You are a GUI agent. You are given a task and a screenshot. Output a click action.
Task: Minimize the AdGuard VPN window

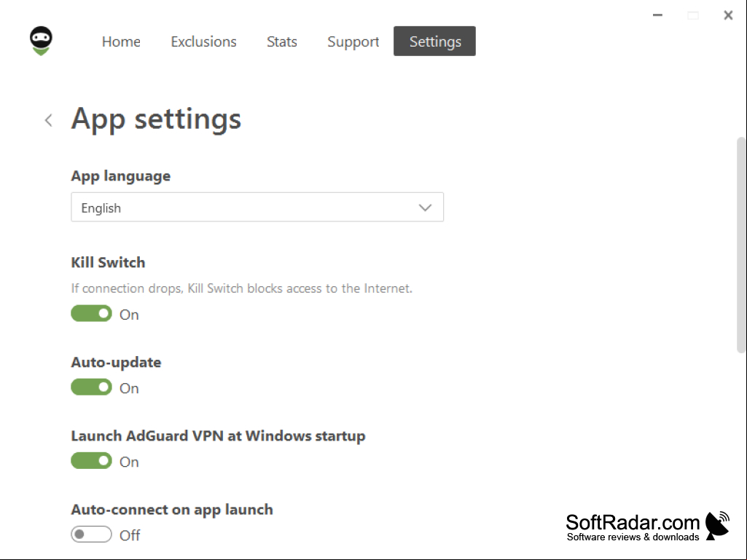[x=657, y=15]
